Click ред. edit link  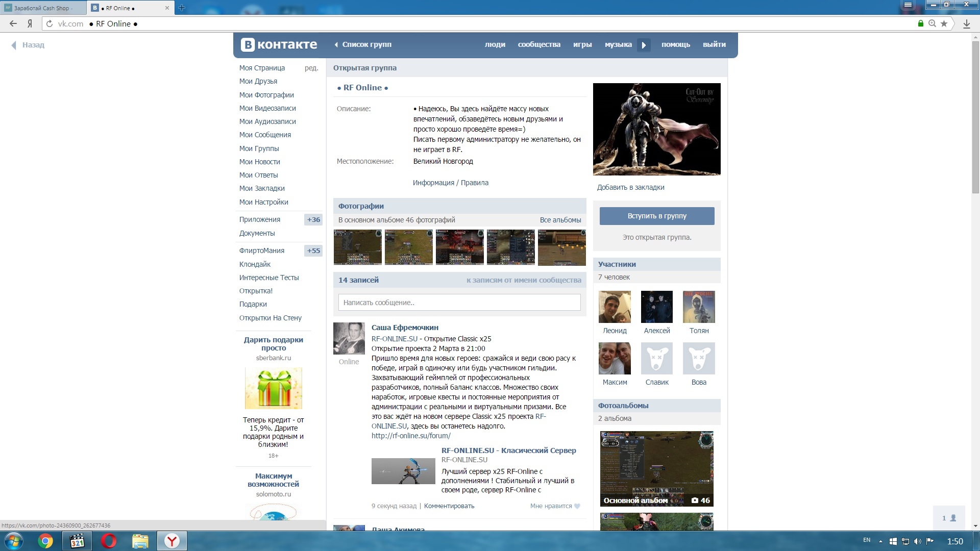(311, 68)
